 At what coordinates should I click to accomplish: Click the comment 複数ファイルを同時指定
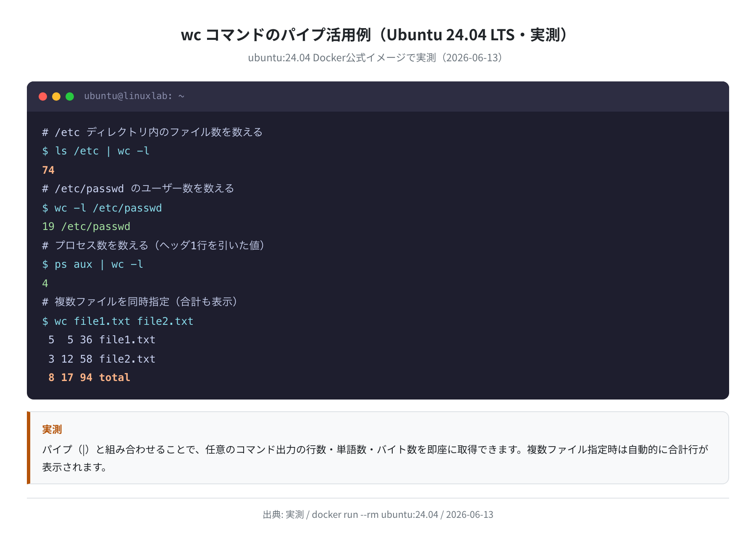139,302
